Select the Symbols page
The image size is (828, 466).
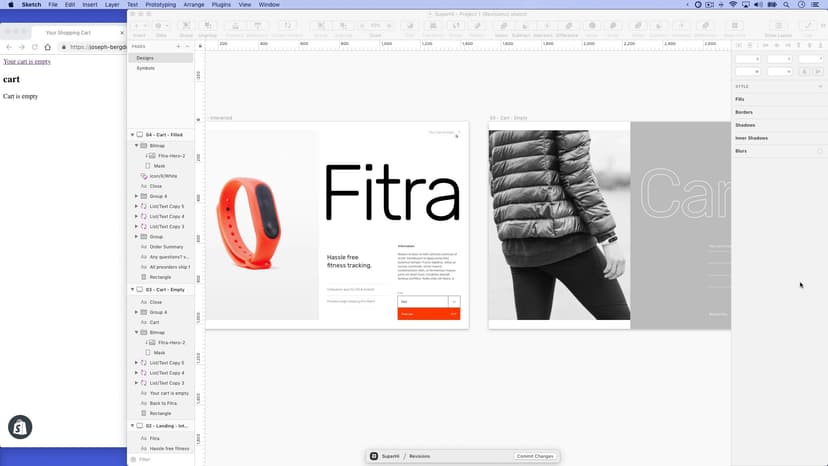pos(146,68)
